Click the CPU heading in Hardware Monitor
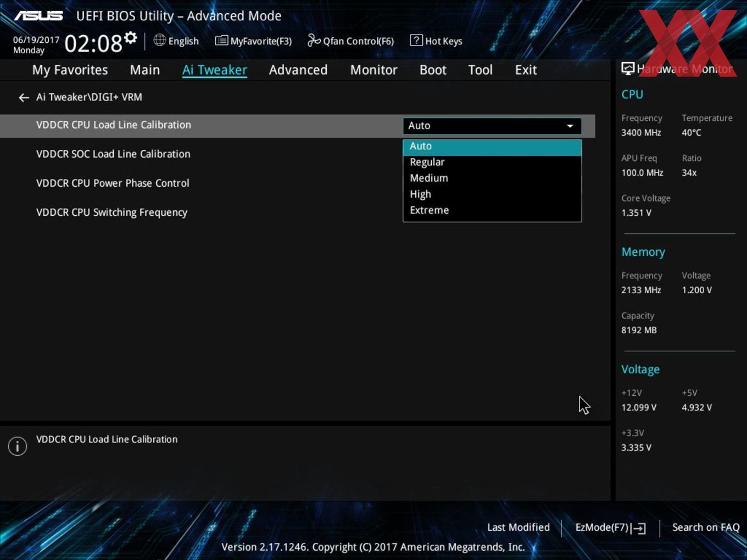 632,94
